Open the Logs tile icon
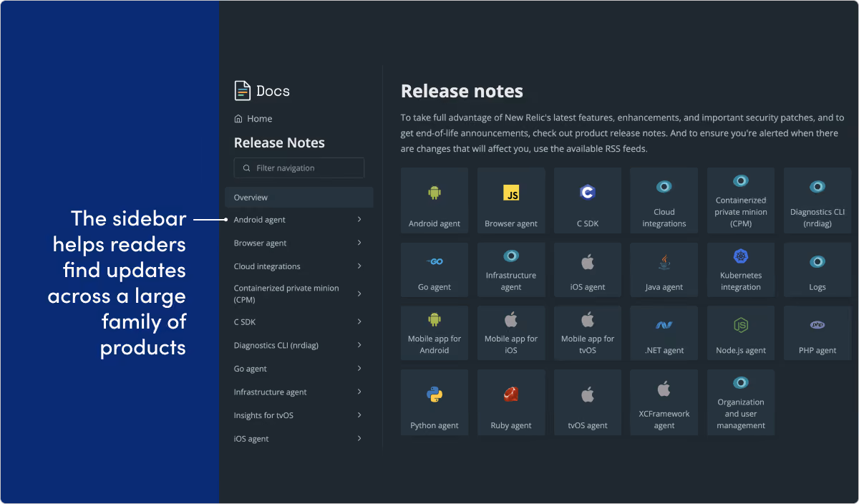 (x=817, y=262)
